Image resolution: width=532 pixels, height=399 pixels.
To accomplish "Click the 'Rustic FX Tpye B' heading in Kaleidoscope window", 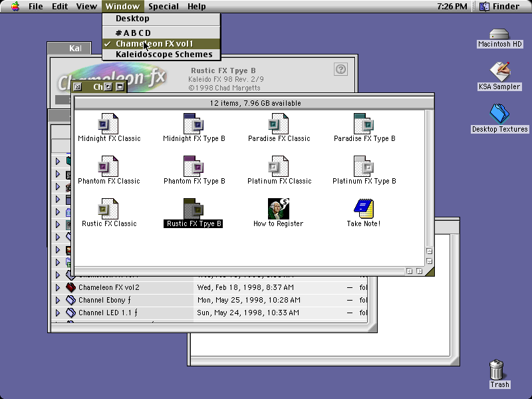I will point(223,70).
